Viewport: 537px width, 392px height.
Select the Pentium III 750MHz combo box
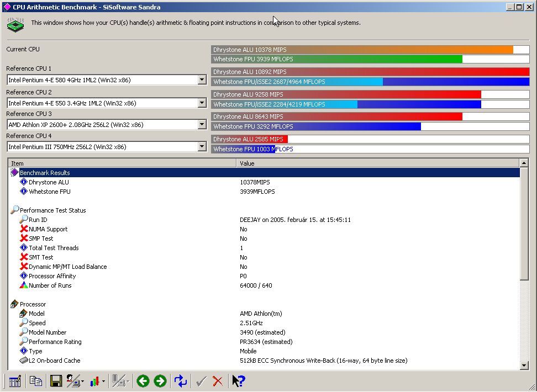pyautogui.click(x=107, y=146)
